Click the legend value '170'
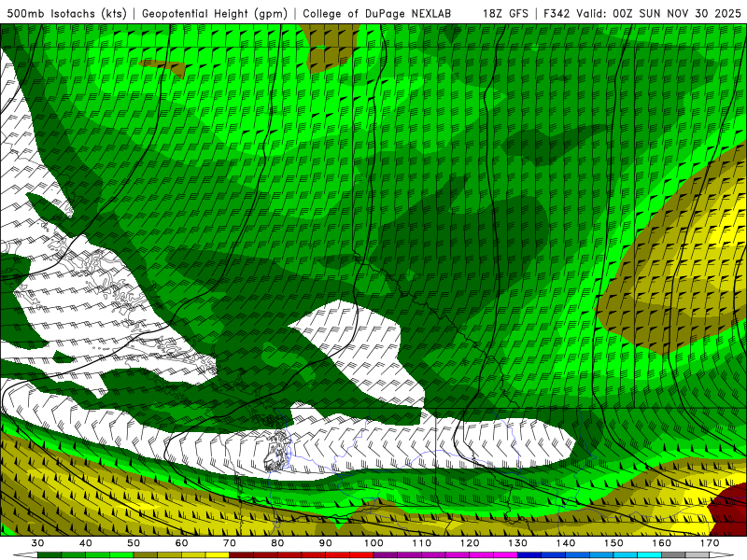The width and height of the screenshot is (747, 560). pos(710,543)
